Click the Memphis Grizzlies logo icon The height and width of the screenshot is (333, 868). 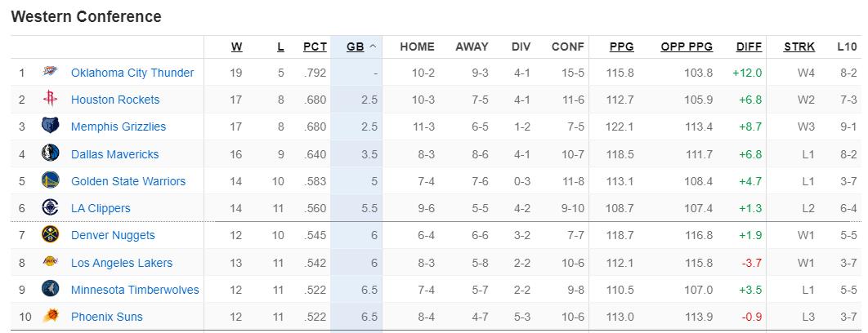[50, 127]
